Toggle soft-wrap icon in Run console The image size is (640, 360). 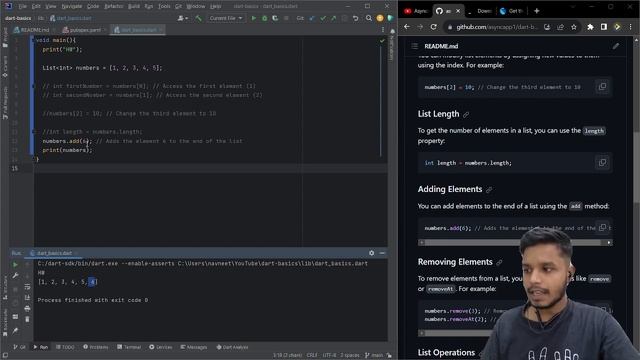pos(27,287)
